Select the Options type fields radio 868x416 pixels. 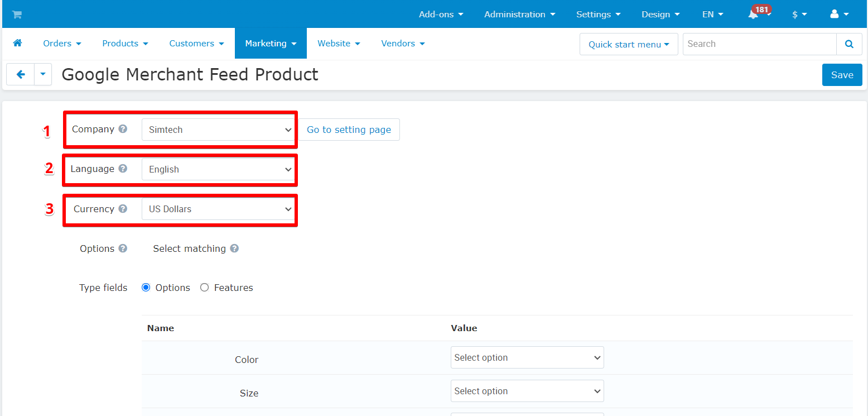[146, 288]
